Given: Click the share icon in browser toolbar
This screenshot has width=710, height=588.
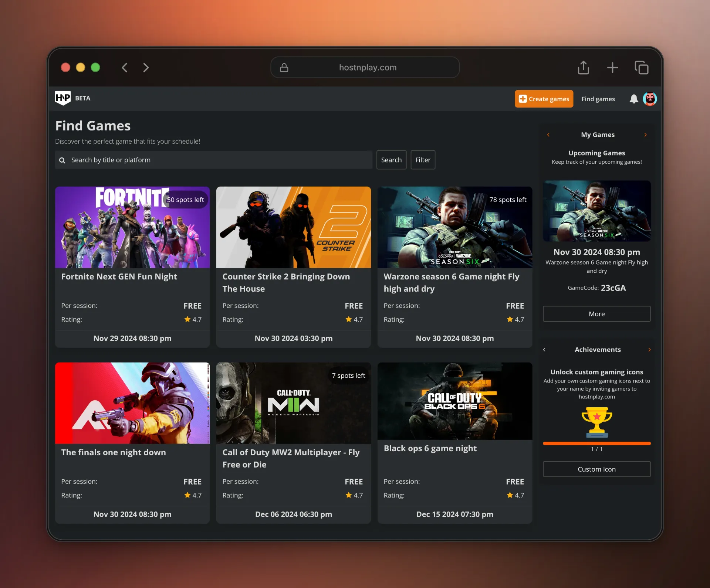Looking at the screenshot, I should coord(584,67).
